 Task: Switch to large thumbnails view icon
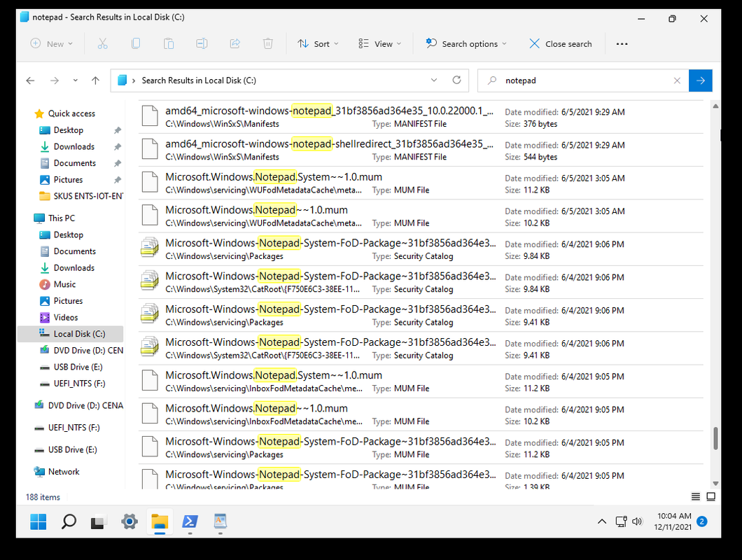pyautogui.click(x=710, y=496)
